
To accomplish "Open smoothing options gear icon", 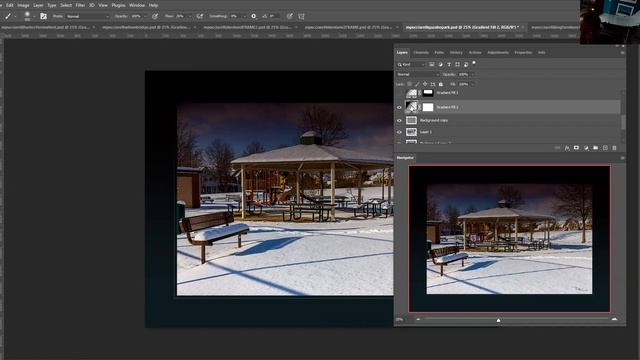I will click(x=253, y=16).
